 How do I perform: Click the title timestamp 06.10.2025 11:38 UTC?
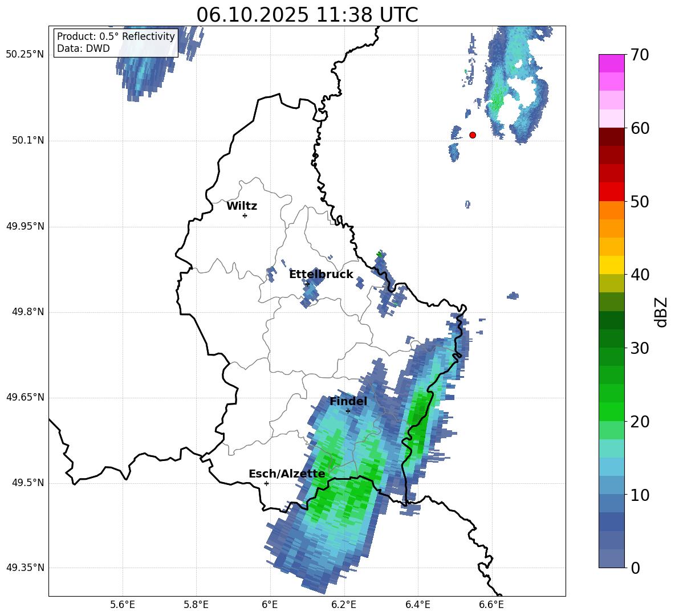[x=307, y=15]
